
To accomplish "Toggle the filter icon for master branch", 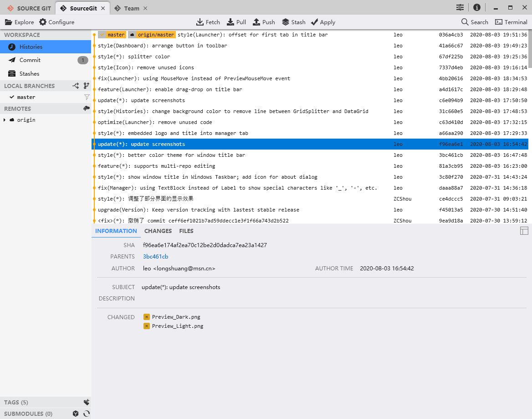I will (87, 97).
